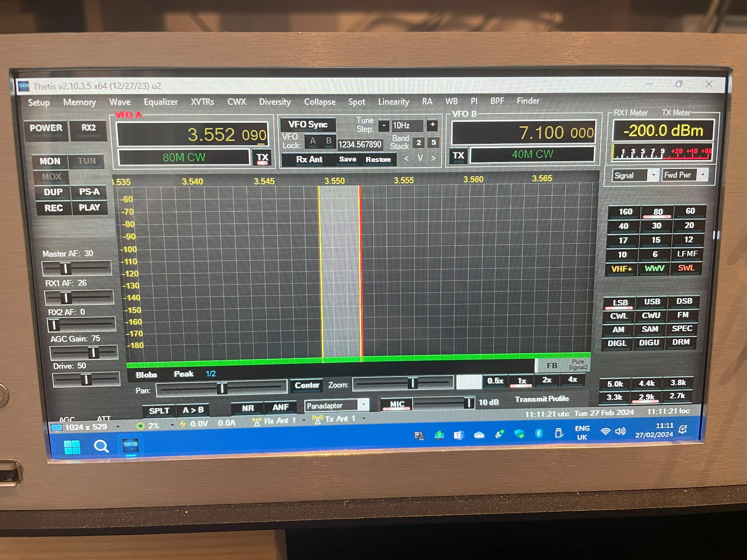Expand the Tx Ant 1 dropdown arrow
The image size is (747, 560).
click(364, 418)
